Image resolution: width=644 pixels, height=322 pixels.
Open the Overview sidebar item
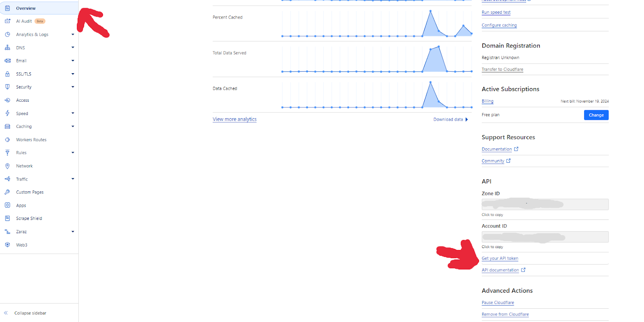click(x=39, y=8)
